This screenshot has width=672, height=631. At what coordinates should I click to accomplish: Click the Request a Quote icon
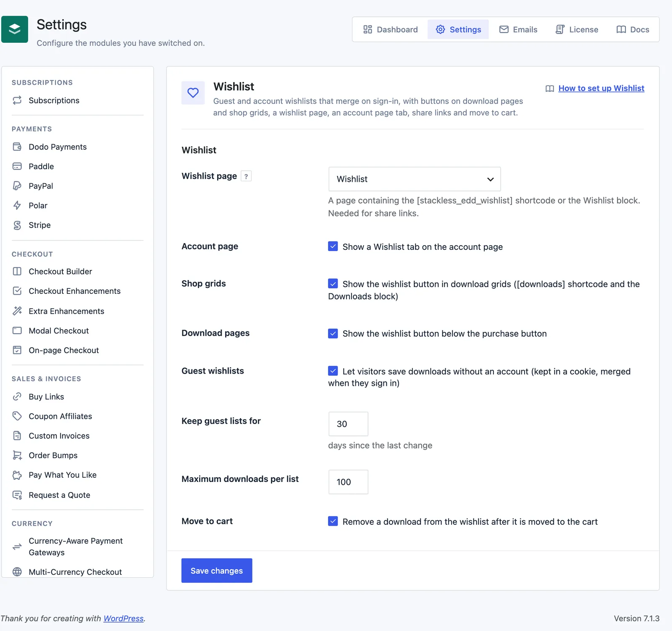tap(17, 495)
